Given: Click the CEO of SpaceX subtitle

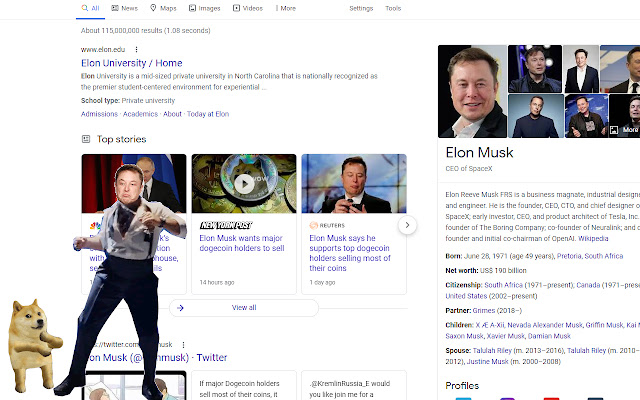Looking at the screenshot, I should 469,169.
